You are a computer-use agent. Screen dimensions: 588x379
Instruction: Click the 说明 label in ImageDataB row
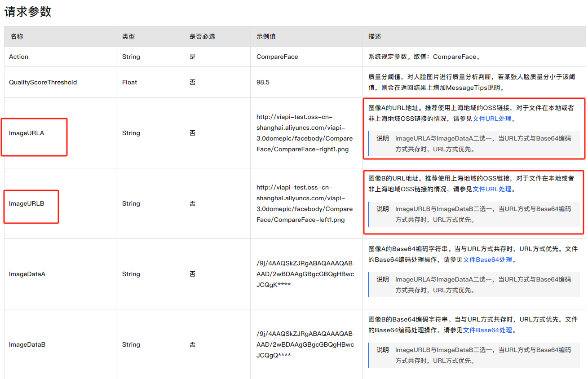click(383, 350)
